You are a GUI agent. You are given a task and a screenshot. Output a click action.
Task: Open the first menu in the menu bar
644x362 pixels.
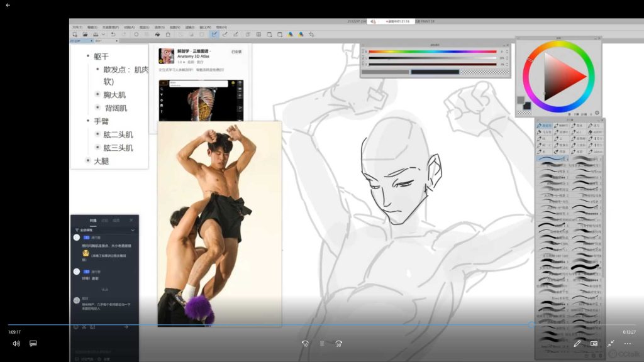point(77,27)
